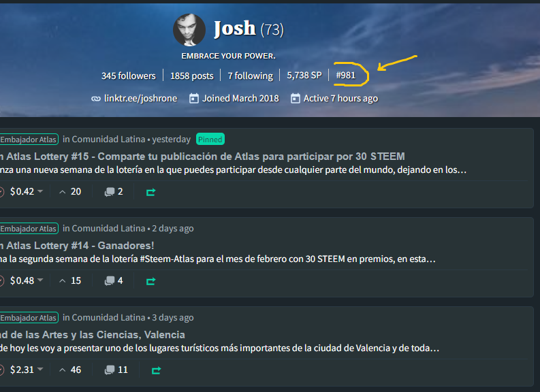The width and height of the screenshot is (540, 392).
Task: Visit the linktr.ee/joshrone link
Action: click(x=140, y=99)
